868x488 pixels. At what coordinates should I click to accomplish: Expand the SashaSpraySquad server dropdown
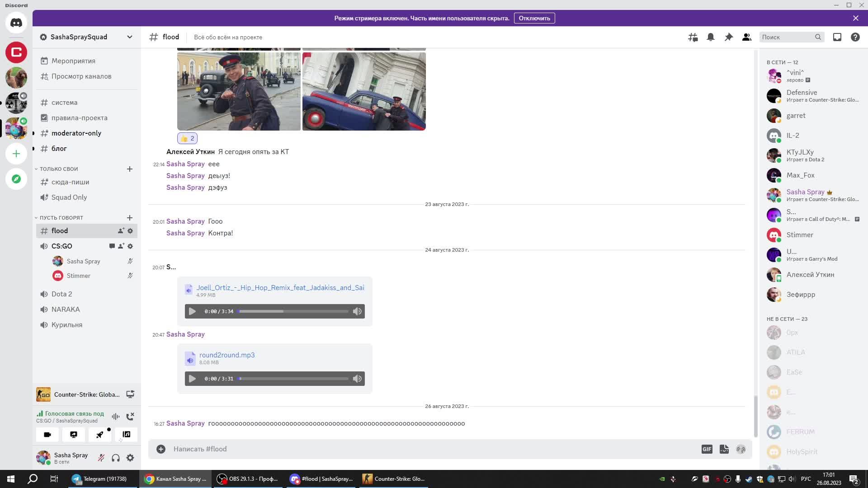click(130, 37)
